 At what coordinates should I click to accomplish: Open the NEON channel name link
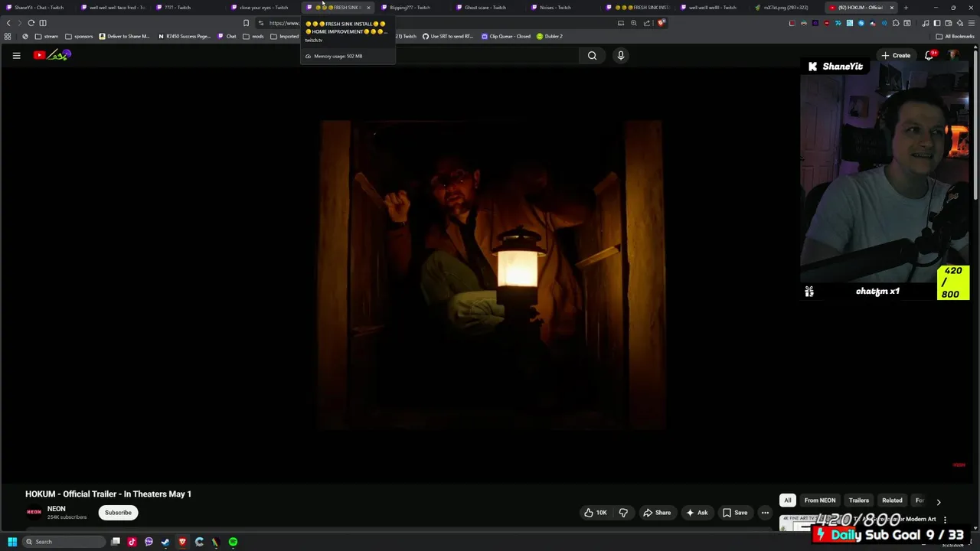click(56, 509)
